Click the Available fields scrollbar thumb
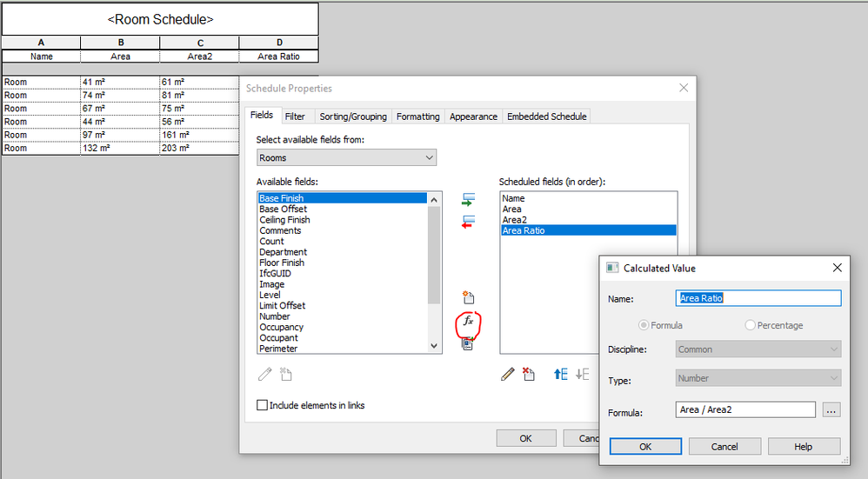Screen dimensions: 868x479 click(x=434, y=255)
